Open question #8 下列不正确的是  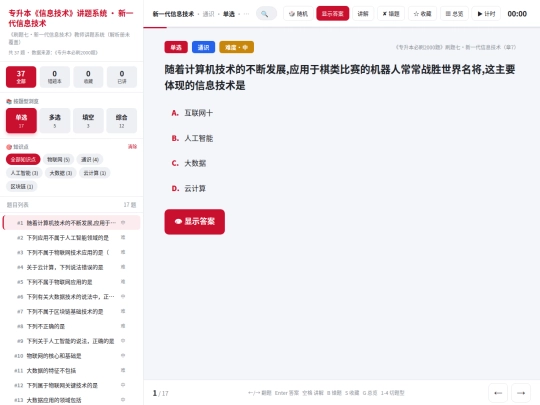click(x=72, y=326)
